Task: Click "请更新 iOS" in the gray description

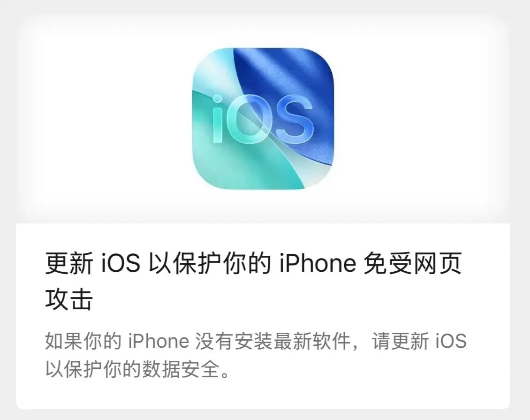Action: coord(419,341)
